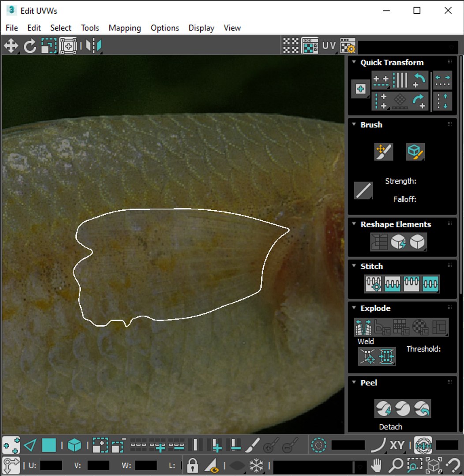Click Set Pivot button in Quick Transform
This screenshot has height=476, width=464.
coord(360,89)
